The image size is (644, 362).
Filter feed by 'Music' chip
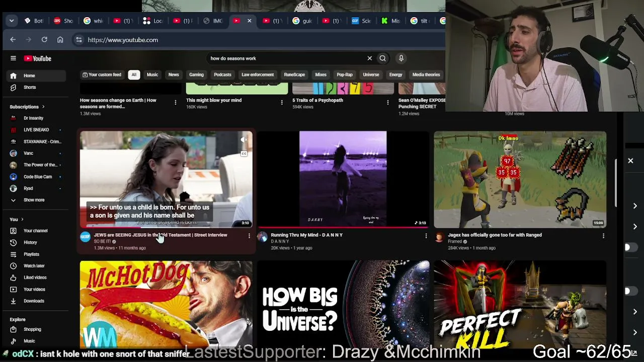(x=152, y=75)
